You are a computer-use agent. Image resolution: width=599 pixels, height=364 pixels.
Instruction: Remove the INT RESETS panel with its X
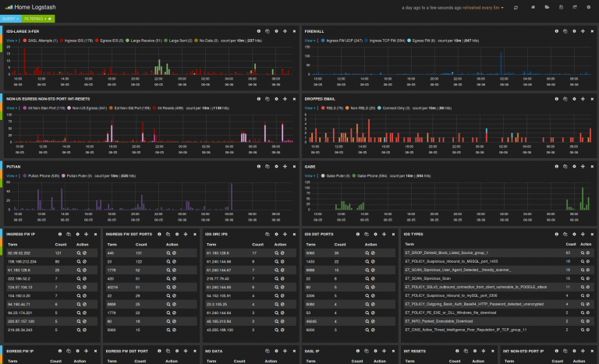(x=492, y=351)
